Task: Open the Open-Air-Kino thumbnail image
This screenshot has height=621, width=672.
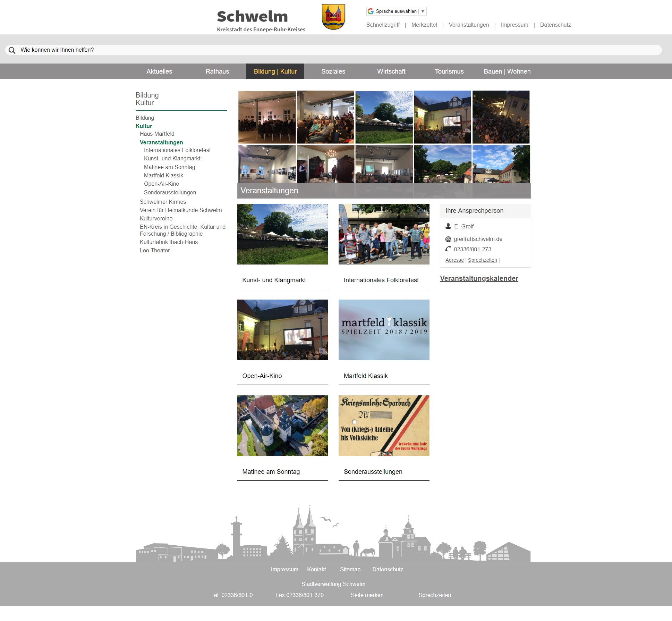Action: click(x=282, y=330)
